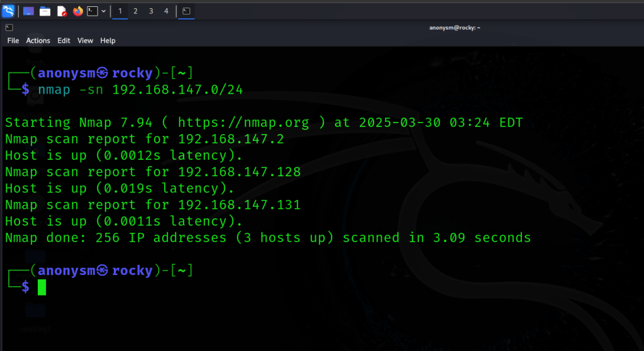Click the show desktop panel icon

pos(28,11)
